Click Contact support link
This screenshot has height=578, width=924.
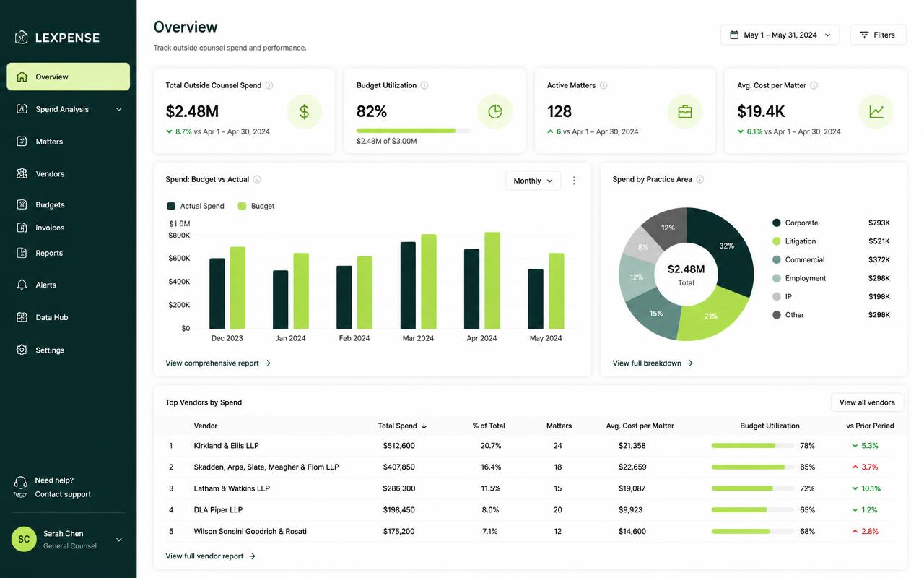63,494
